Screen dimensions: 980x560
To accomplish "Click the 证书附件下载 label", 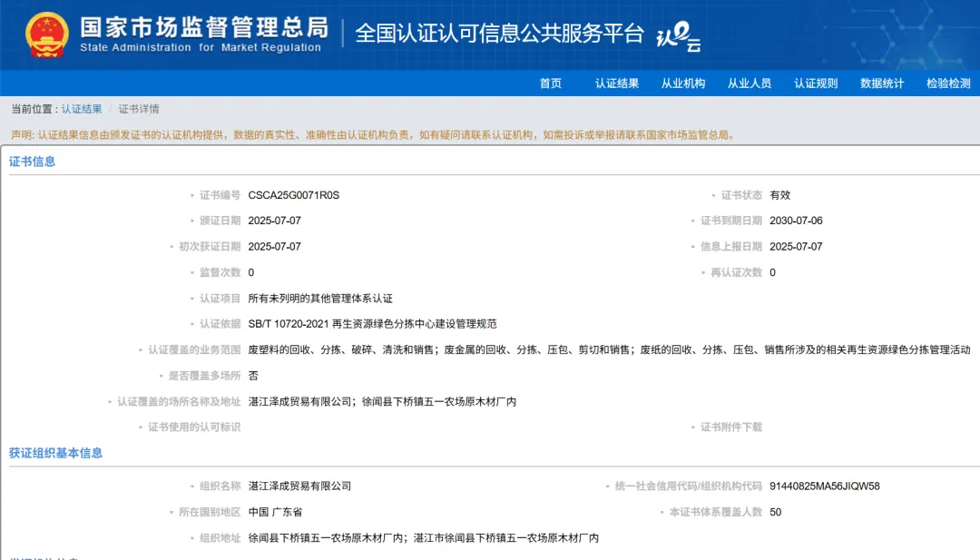I will tap(730, 427).
